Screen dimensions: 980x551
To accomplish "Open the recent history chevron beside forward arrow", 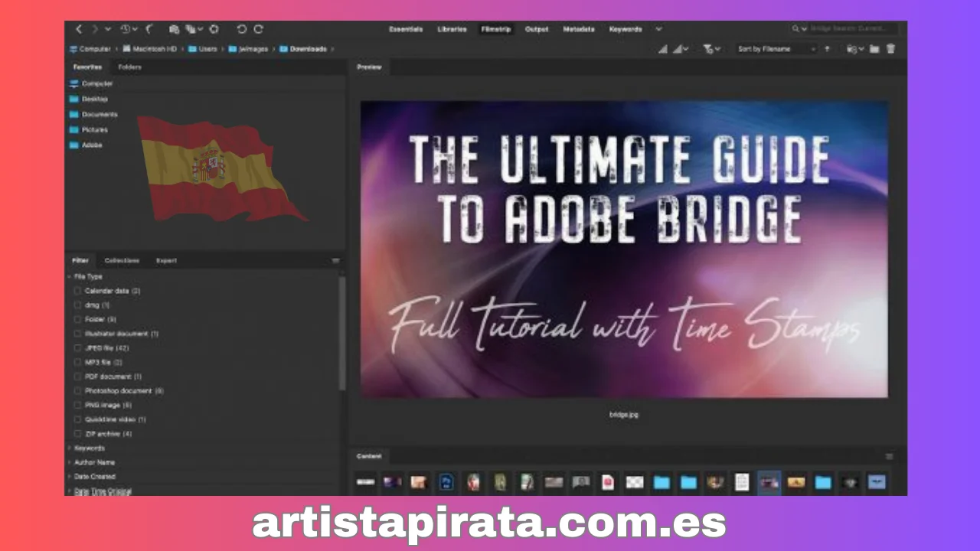I will 108,29.
